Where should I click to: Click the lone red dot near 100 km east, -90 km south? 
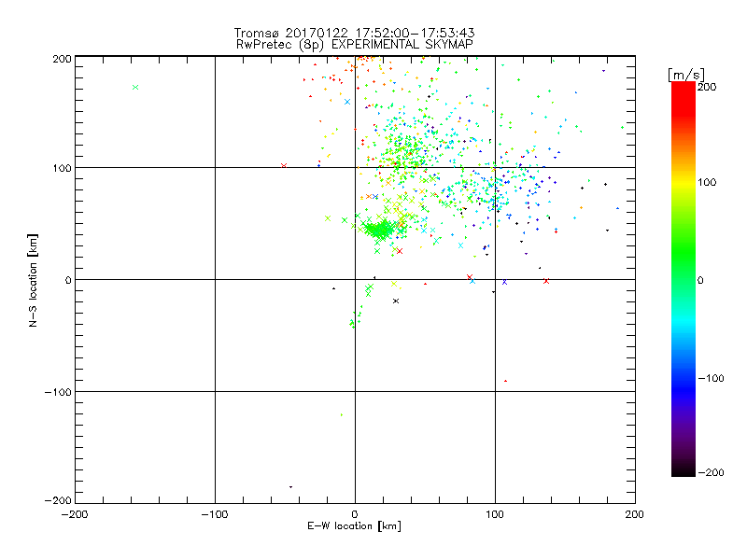click(505, 381)
